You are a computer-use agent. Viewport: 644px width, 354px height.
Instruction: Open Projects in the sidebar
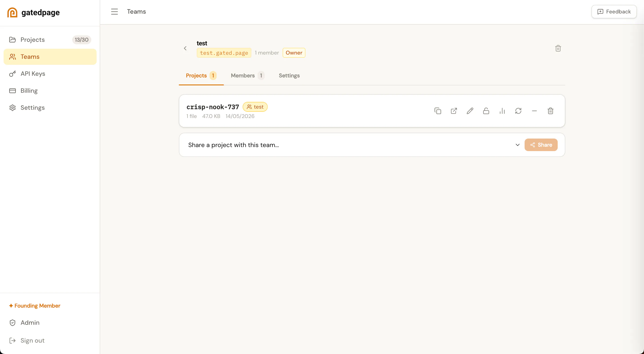50,40
